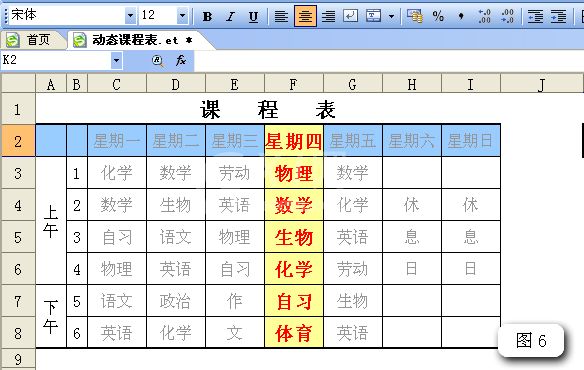The image size is (584, 370).
Task: Click 自习 cell in Thursday column
Action: point(294,301)
